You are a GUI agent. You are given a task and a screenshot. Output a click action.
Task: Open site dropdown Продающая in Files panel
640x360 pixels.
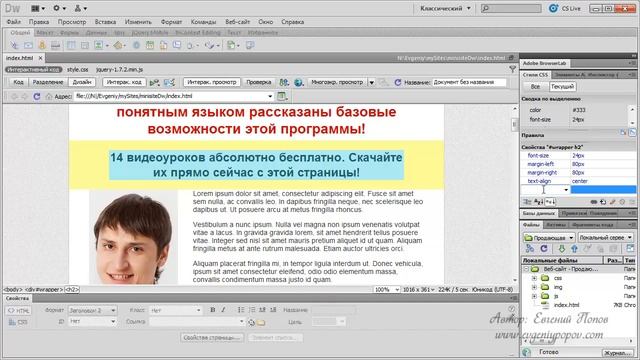click(x=549, y=238)
